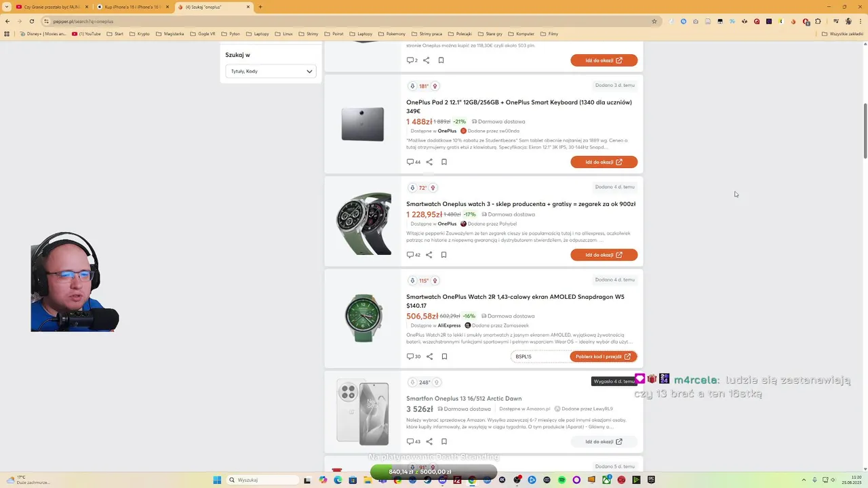Vote down the Oneplus watch 3 deal
Viewport: 868px width, 488px height.
click(x=412, y=188)
